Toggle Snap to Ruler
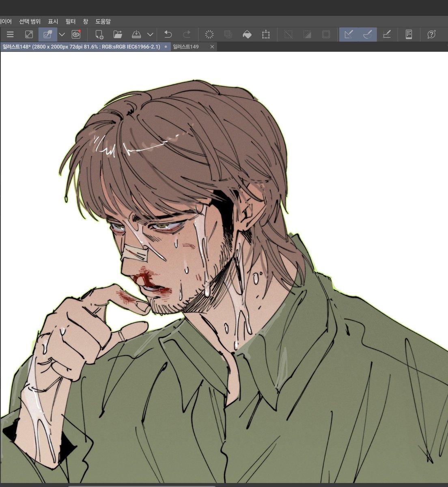The image size is (448, 487). click(x=349, y=34)
